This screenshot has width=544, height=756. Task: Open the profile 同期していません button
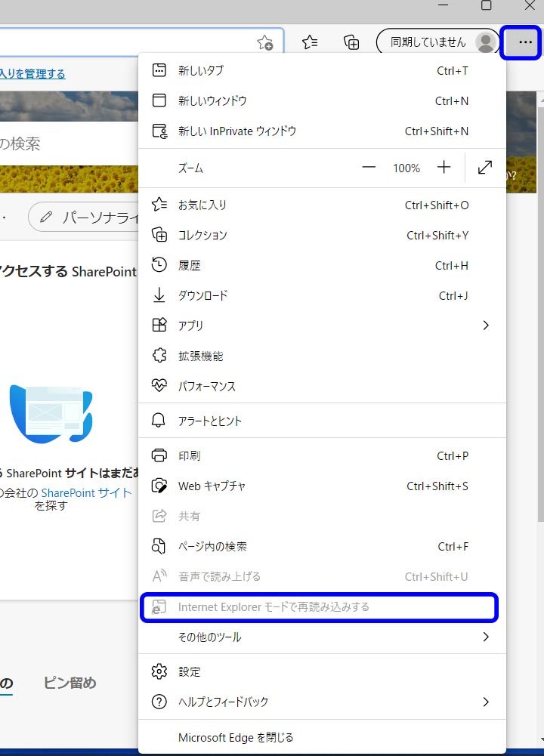pos(438,42)
